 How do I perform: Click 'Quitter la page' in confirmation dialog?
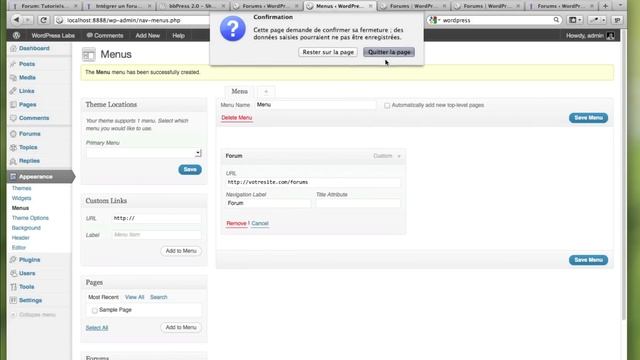[389, 52]
